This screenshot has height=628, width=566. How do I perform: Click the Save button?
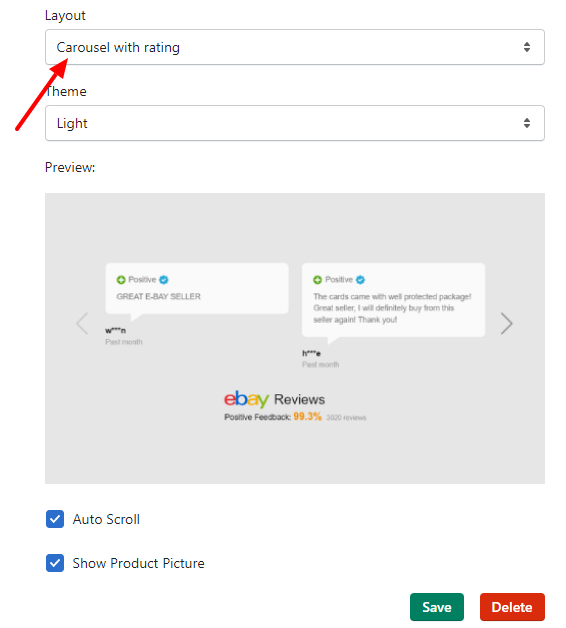point(437,607)
